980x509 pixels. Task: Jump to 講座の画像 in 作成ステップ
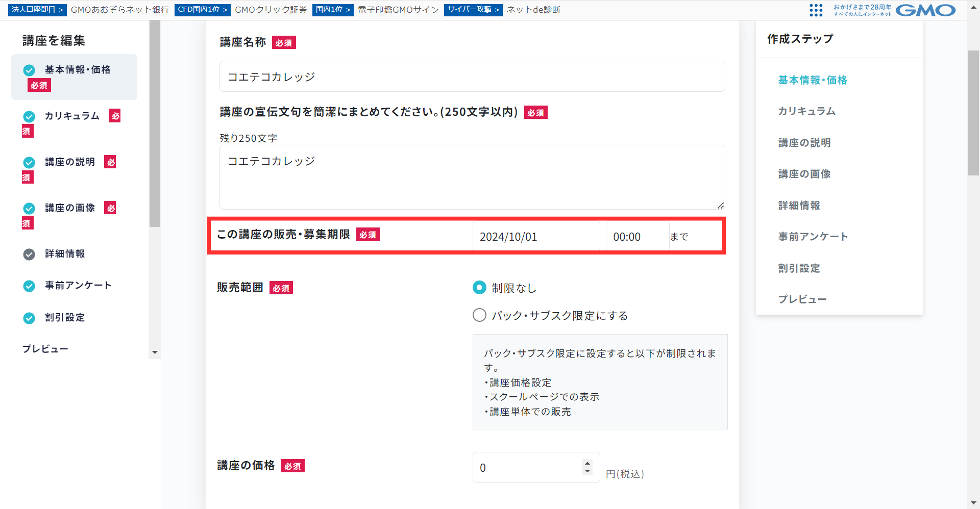click(x=804, y=174)
